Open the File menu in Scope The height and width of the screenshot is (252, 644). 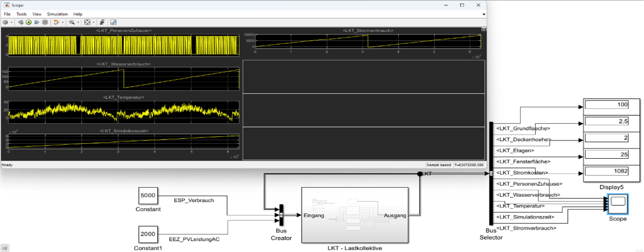[x=7, y=14]
